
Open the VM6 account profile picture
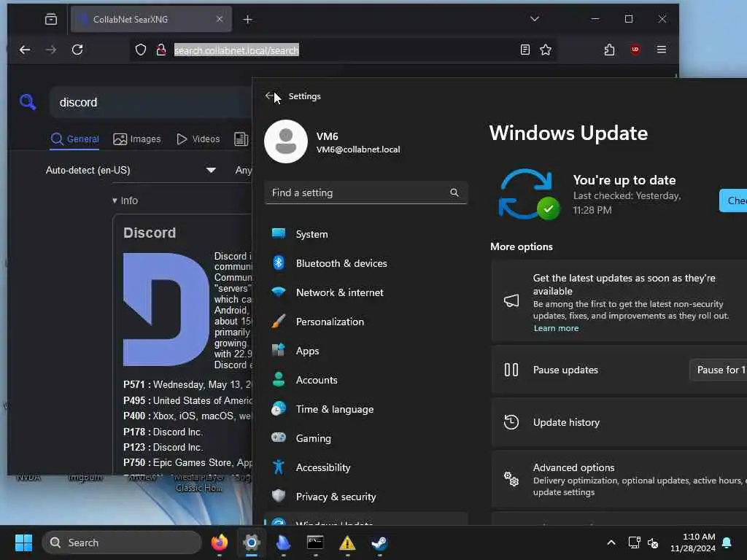click(x=286, y=141)
